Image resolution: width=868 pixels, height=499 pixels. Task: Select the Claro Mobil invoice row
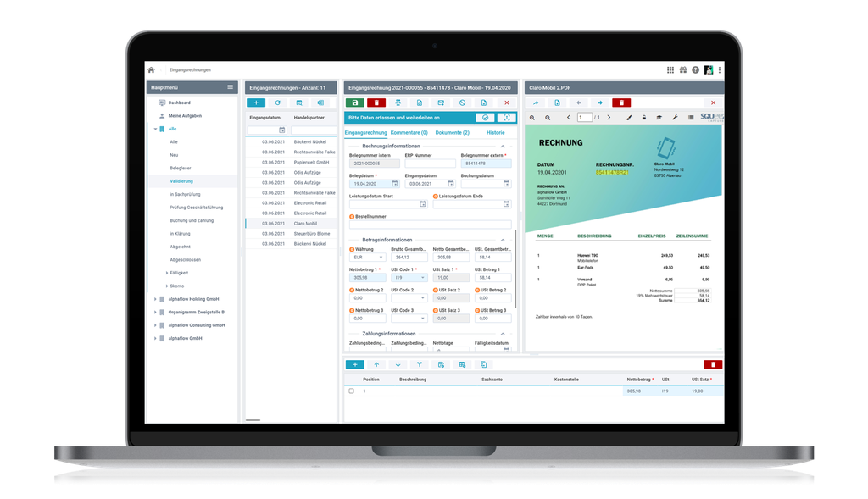(292, 224)
